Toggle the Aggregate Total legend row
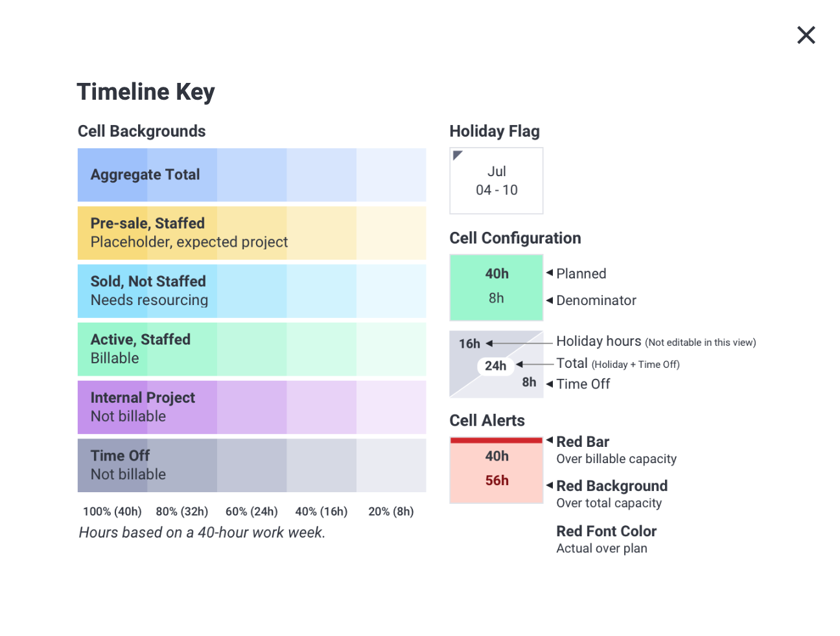The height and width of the screenshot is (636, 840). (x=146, y=174)
